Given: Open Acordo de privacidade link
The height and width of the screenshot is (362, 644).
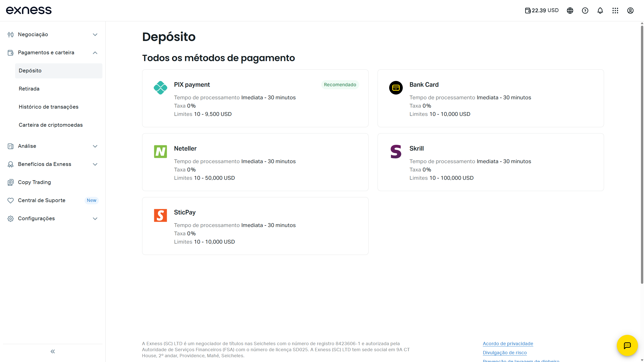Looking at the screenshot, I should point(508,344).
